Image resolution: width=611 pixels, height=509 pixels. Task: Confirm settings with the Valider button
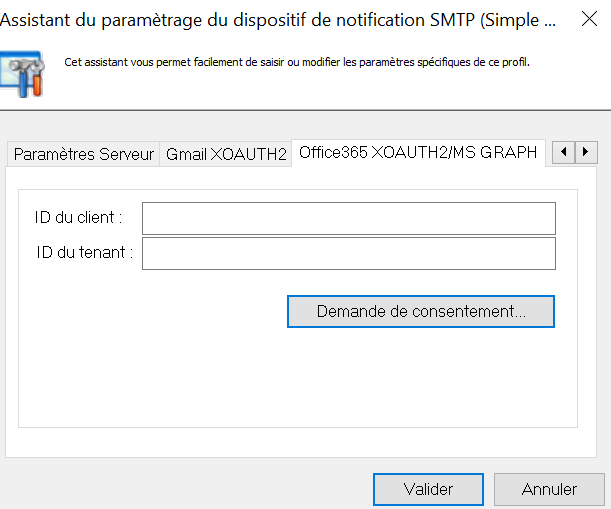click(428, 489)
